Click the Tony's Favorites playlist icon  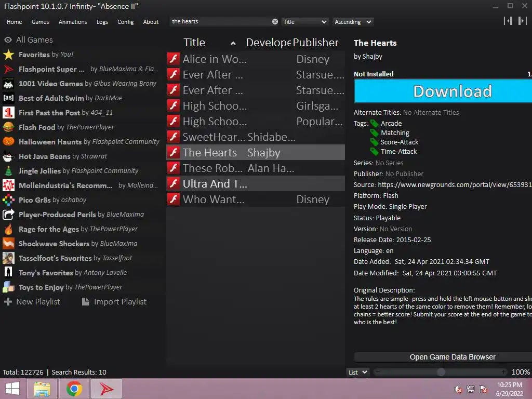click(x=8, y=273)
